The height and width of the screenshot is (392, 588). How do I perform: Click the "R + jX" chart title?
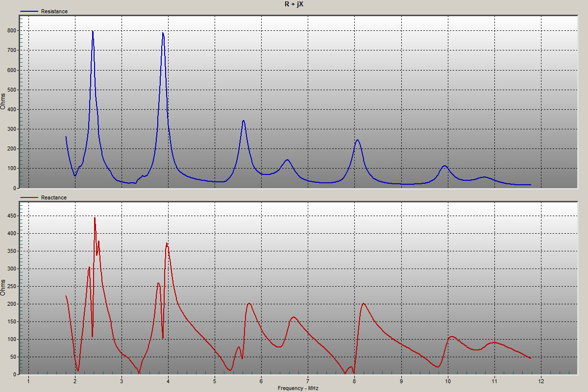tap(294, 4)
